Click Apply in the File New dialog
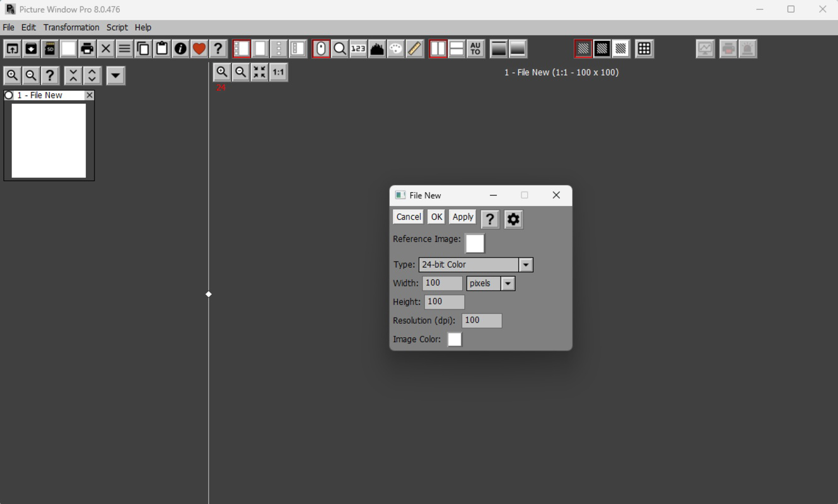 (462, 217)
